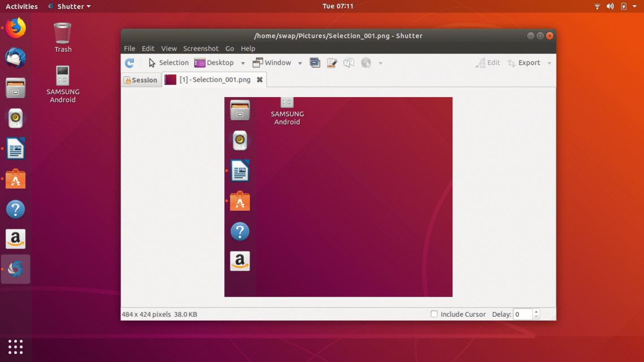Open the Window capture dropdown arrow
Screen dimensions: 644x362
tap(300, 63)
